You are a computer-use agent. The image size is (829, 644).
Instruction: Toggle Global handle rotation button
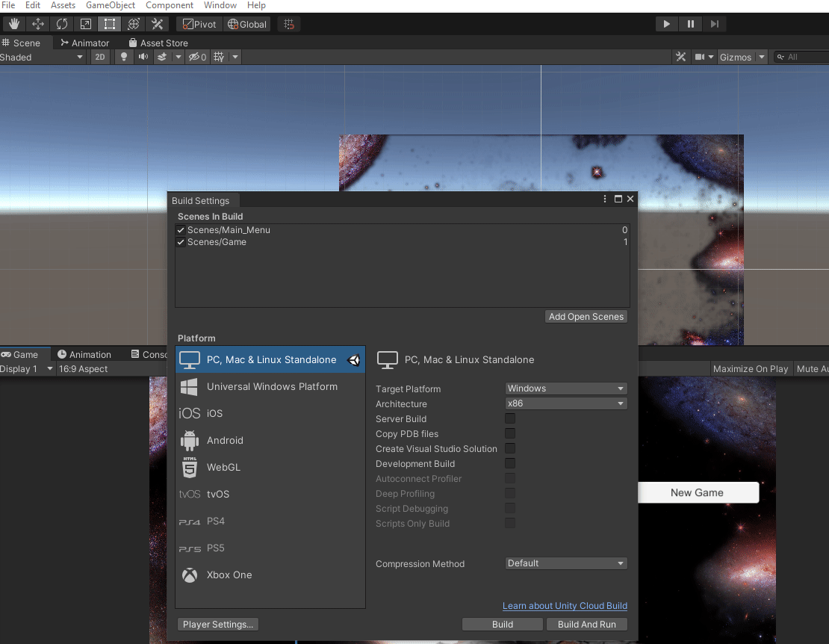pos(247,25)
